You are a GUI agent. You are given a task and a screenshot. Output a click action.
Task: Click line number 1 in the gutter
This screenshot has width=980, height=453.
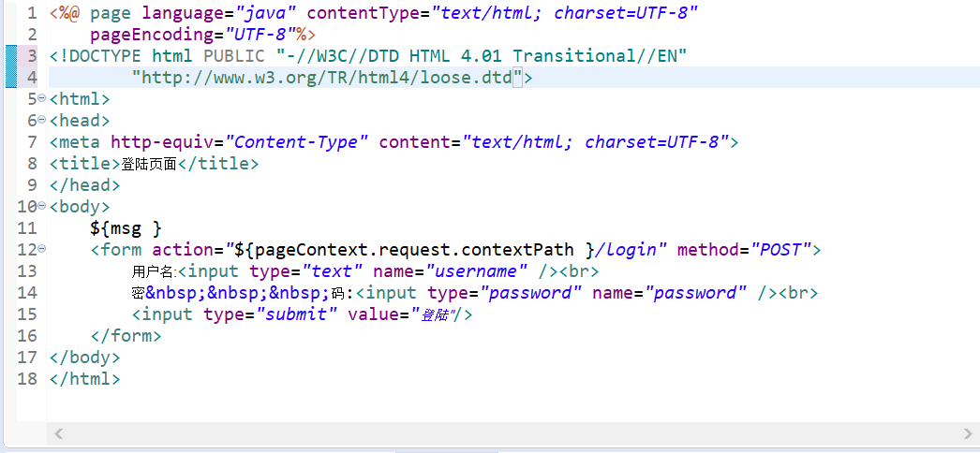click(32, 13)
